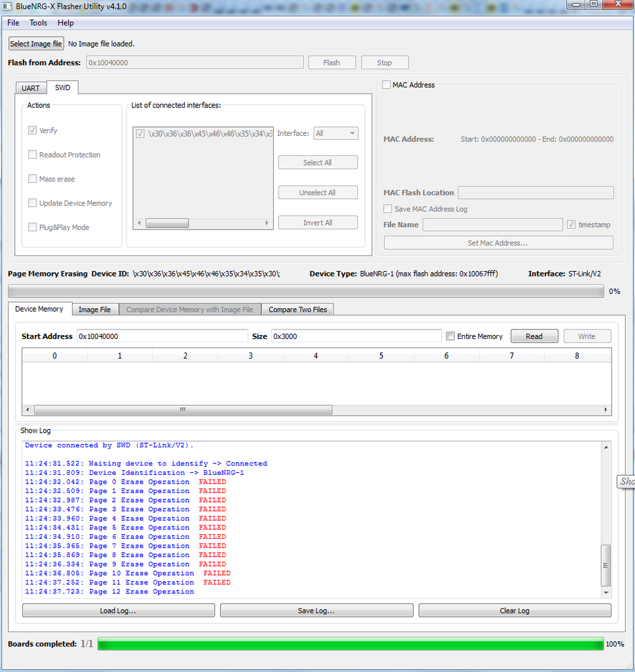Enable Save MAC Address Log checkbox
The height and width of the screenshot is (672, 635).
pyautogui.click(x=387, y=209)
